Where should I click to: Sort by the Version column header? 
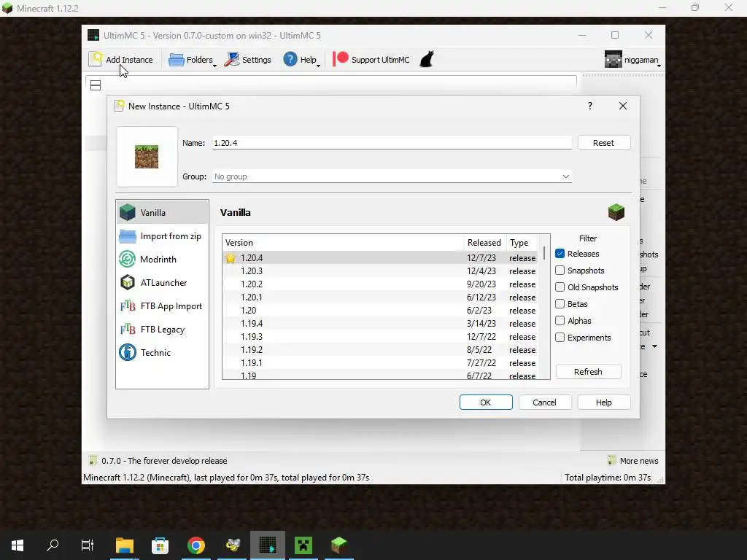(343, 242)
